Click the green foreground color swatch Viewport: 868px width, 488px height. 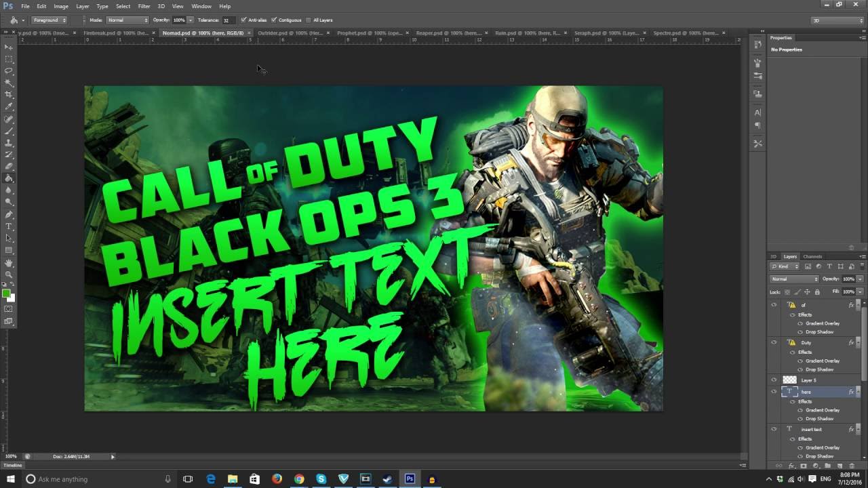pyautogui.click(x=6, y=293)
